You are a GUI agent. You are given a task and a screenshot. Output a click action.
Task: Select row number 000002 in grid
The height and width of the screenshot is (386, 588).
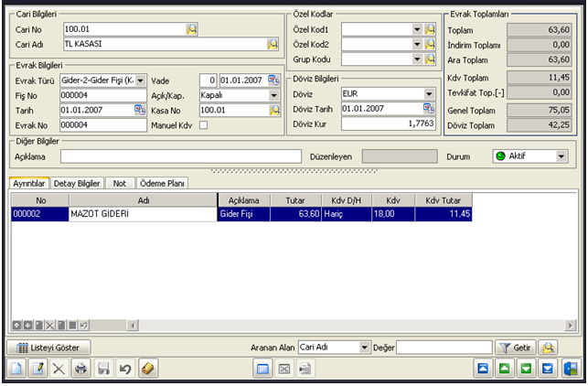pyautogui.click(x=39, y=214)
